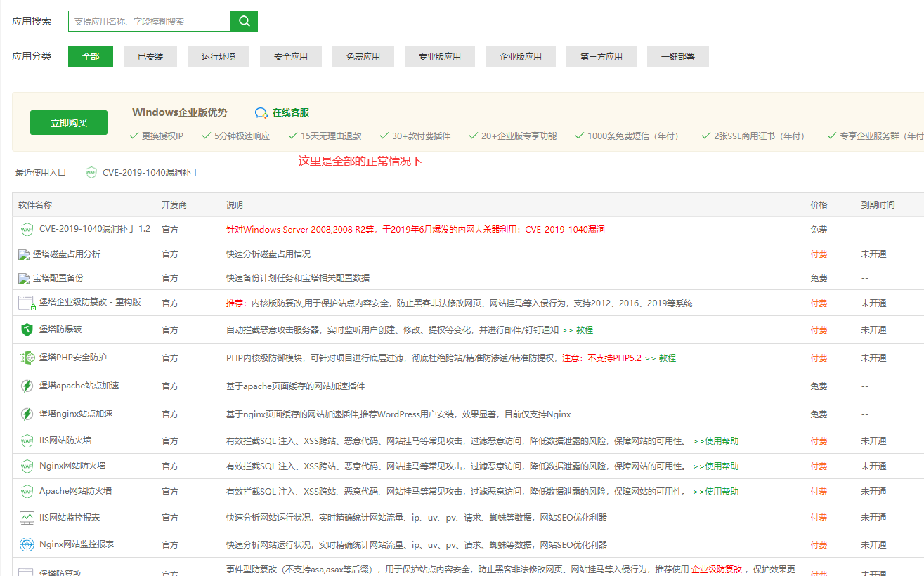Viewport: 924px width, 576px height.
Task: Click icon of CVE-2019-1040漏洞补丁 1.2 row
Action: coord(27,229)
